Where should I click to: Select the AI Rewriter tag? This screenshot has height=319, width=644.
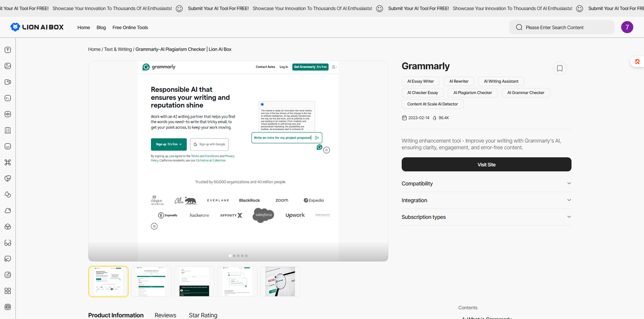click(x=459, y=81)
